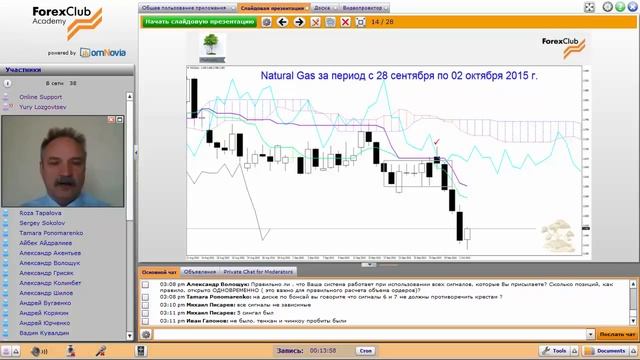
Task: Click the webcam person icon in bottom bar
Action: (71, 351)
